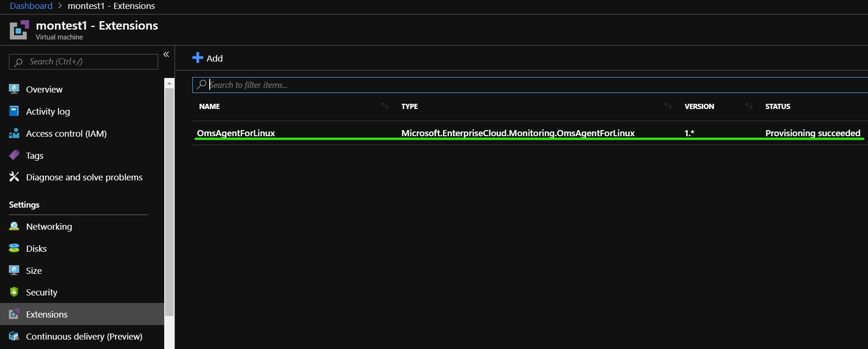
Task: Click the Size monitor icon
Action: (x=14, y=270)
